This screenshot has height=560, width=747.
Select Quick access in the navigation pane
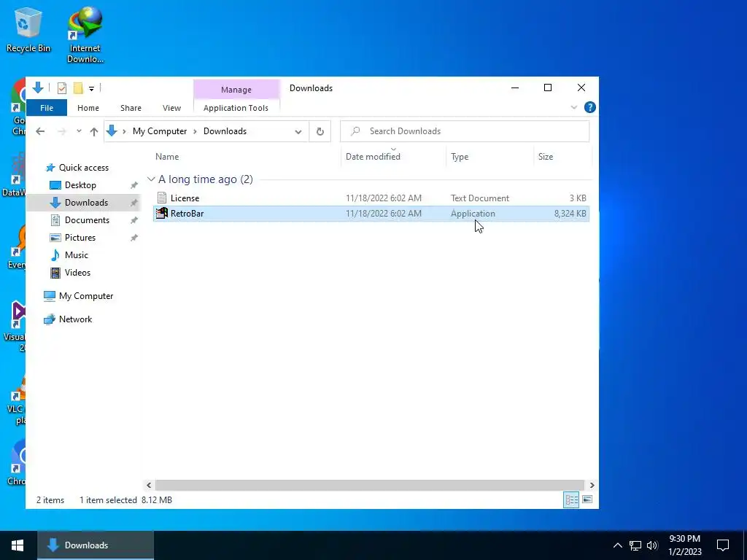point(83,168)
